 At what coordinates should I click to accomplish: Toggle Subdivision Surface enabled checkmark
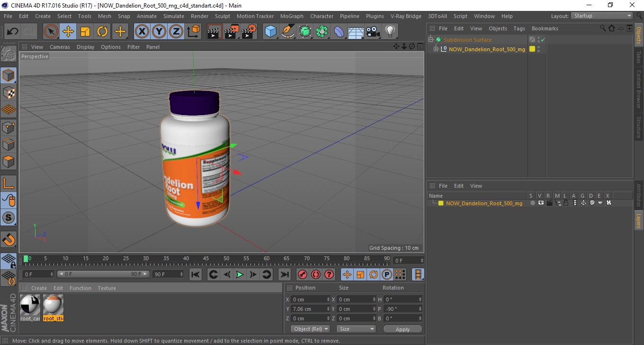543,40
